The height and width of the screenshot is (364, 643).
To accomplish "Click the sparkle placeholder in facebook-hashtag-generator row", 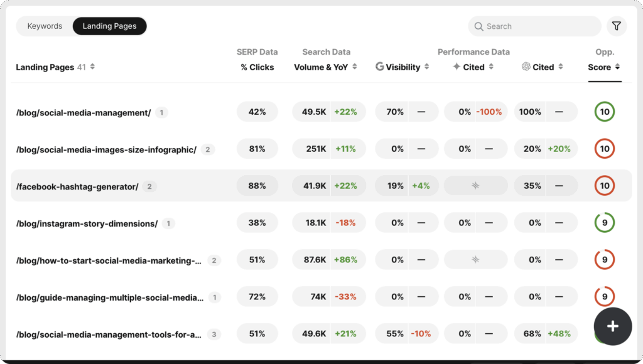I will pos(476,186).
